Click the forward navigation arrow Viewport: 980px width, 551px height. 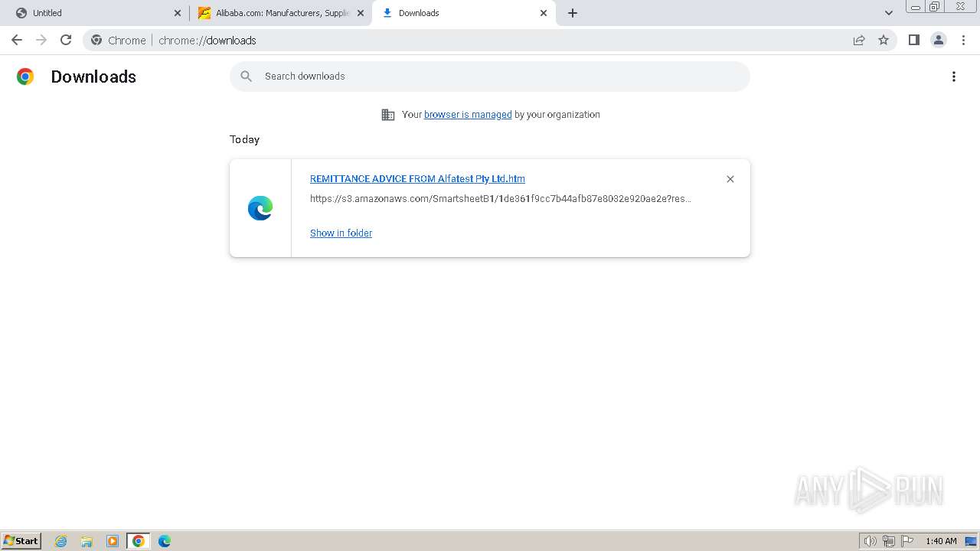41,40
